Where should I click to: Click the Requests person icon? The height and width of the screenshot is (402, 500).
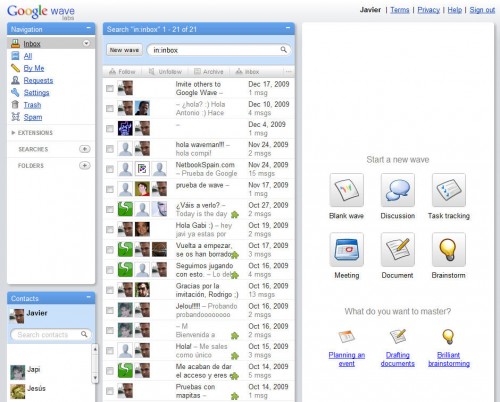coord(15,80)
